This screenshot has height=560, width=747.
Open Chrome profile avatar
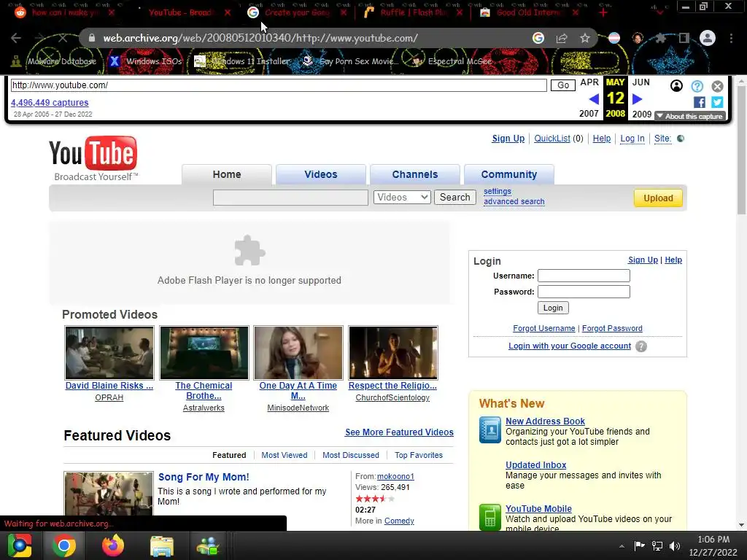coord(708,38)
